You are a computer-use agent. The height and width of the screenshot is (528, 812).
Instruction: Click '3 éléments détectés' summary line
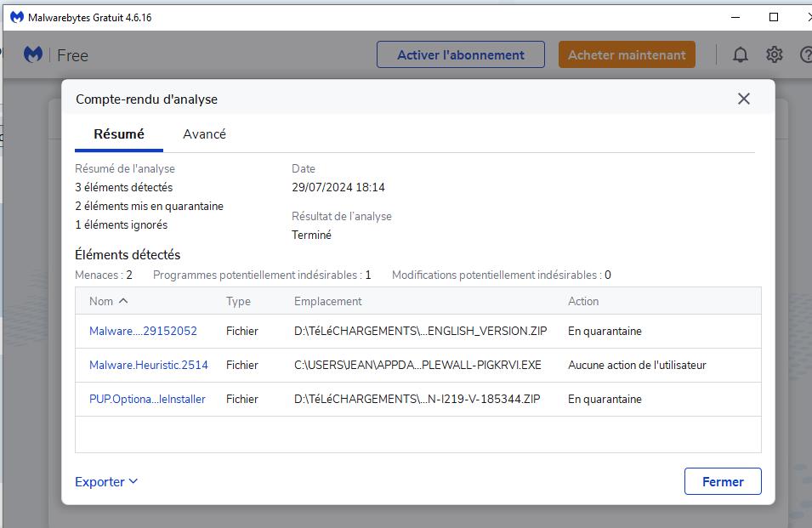coord(124,187)
